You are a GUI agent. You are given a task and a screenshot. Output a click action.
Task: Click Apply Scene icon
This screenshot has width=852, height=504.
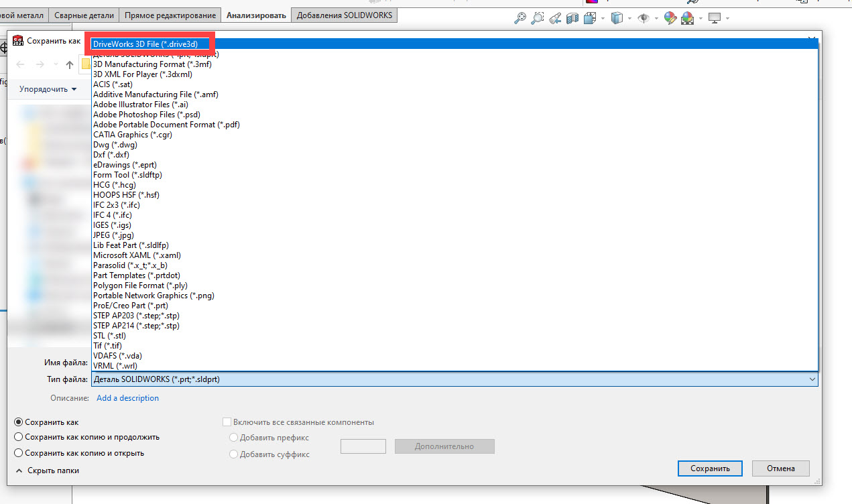pos(687,18)
